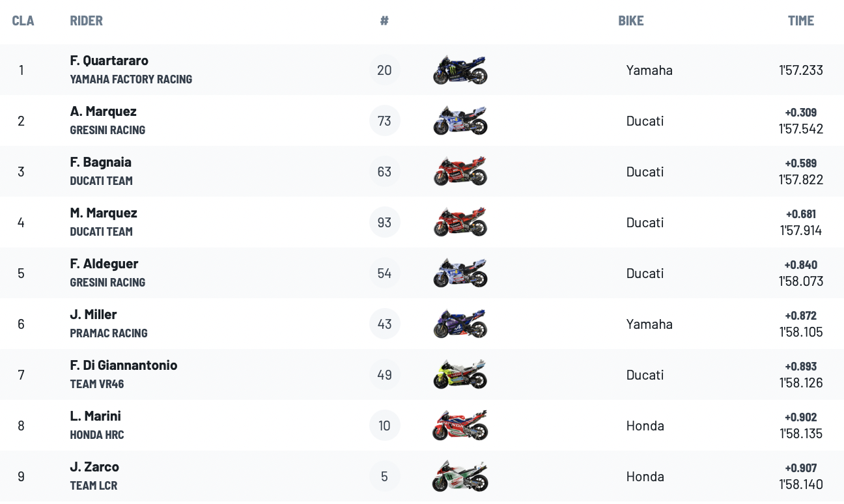The image size is (844, 504).
Task: Click the TIME column header
Action: point(801,21)
